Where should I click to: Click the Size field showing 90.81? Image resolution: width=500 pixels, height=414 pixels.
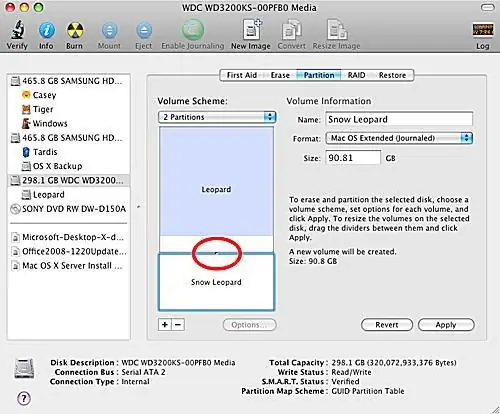353,158
